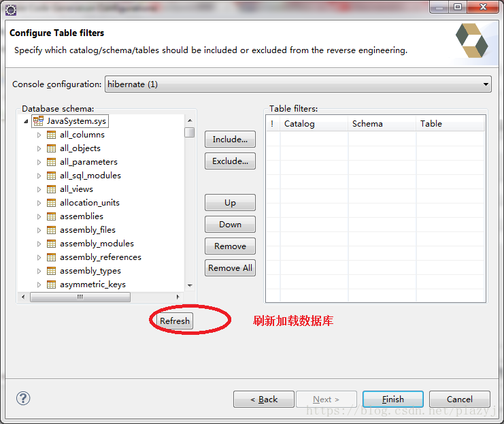Expand the assembly_files table node
This screenshot has width=504, height=424.
point(39,230)
